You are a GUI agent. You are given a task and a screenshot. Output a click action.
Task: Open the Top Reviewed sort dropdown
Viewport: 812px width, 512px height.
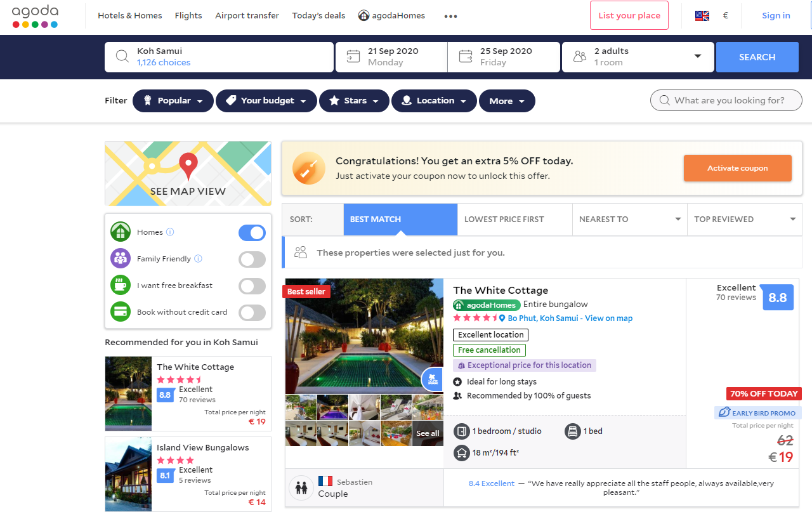(745, 220)
